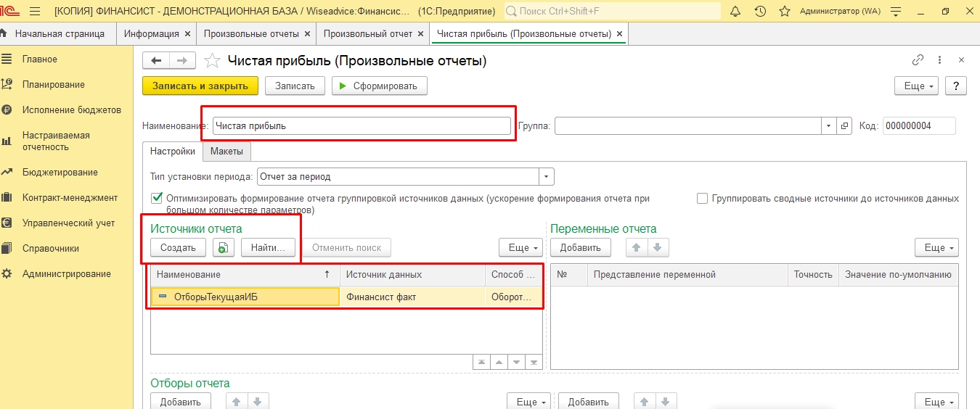Go back with left arrow button
This screenshot has height=409, width=980.
(156, 61)
